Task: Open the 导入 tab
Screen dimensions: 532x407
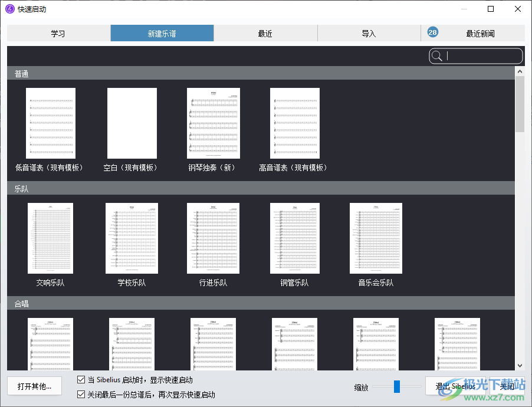Action: coord(369,33)
